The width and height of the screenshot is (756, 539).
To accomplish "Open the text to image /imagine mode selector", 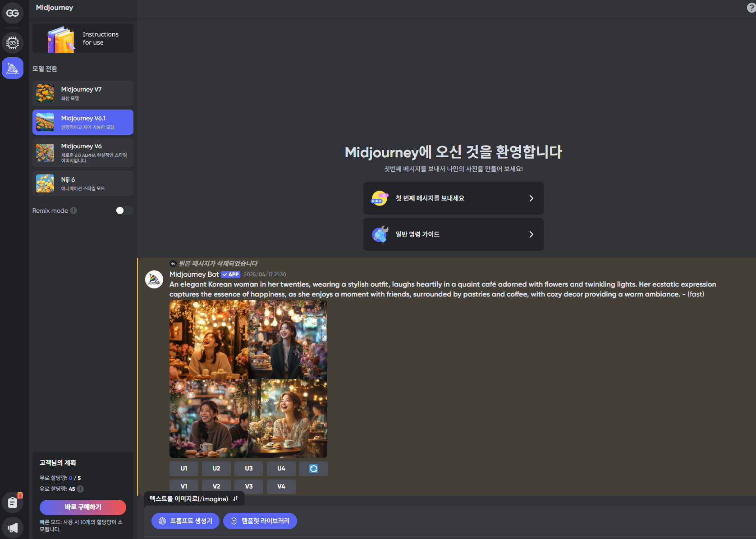I will [194, 499].
